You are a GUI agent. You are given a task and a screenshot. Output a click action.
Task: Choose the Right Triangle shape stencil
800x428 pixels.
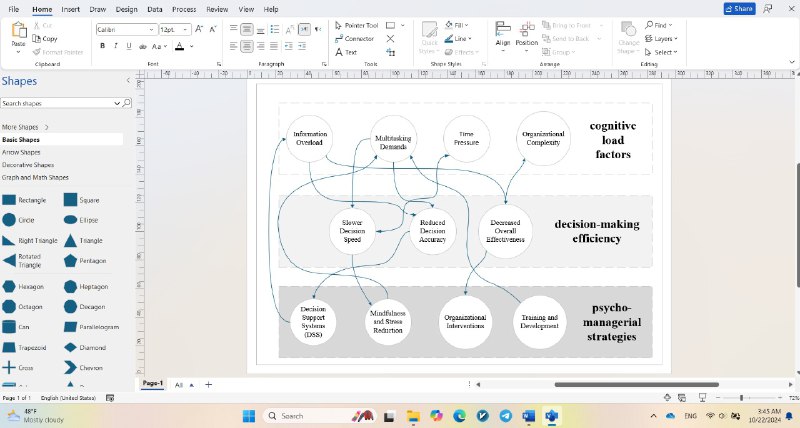30,240
